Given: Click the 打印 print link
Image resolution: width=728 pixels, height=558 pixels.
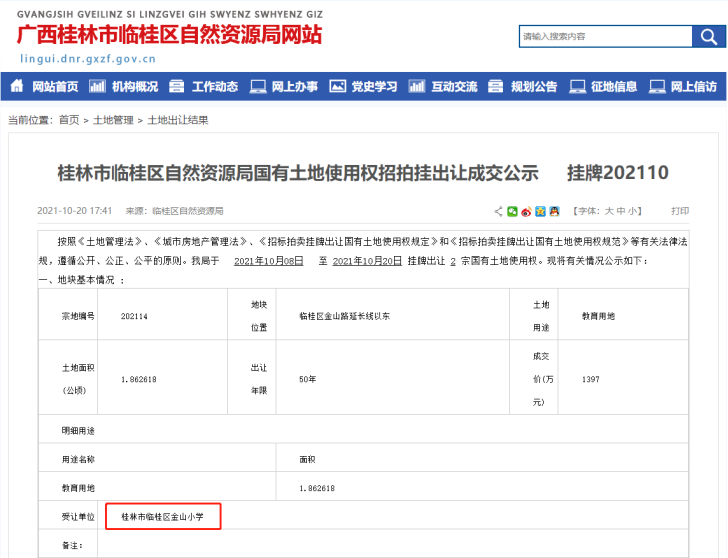Looking at the screenshot, I should pyautogui.click(x=680, y=212).
